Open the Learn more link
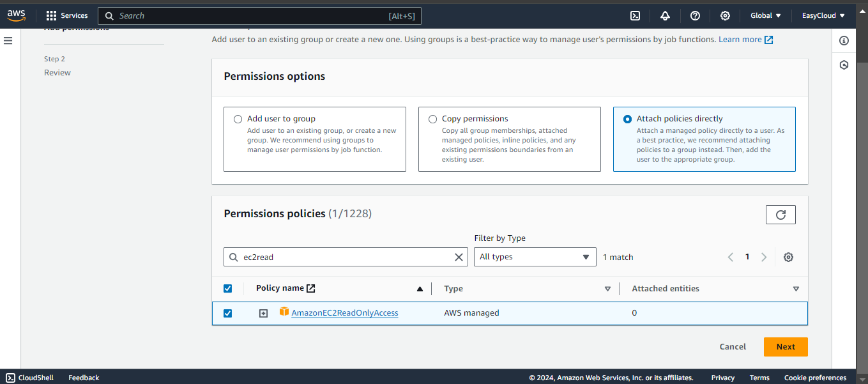Image resolution: width=868 pixels, height=384 pixels. pos(740,40)
